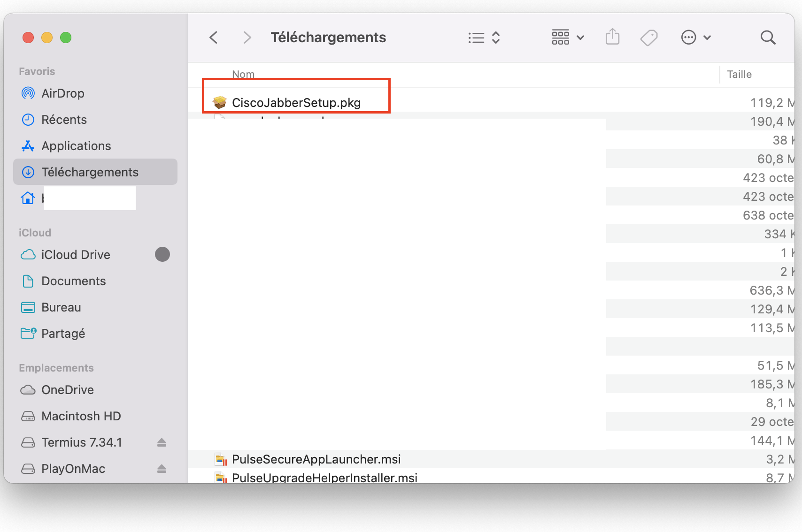Open the list view selector
This screenshot has width=802, height=532.
coord(484,38)
